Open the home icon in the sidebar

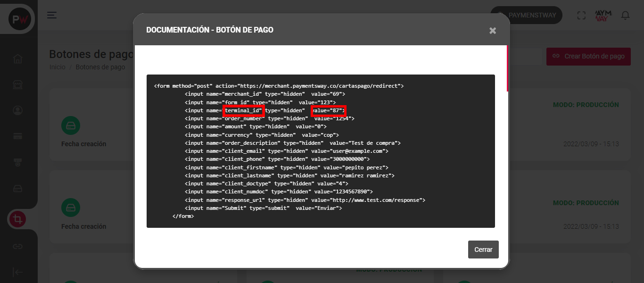pyautogui.click(x=17, y=59)
